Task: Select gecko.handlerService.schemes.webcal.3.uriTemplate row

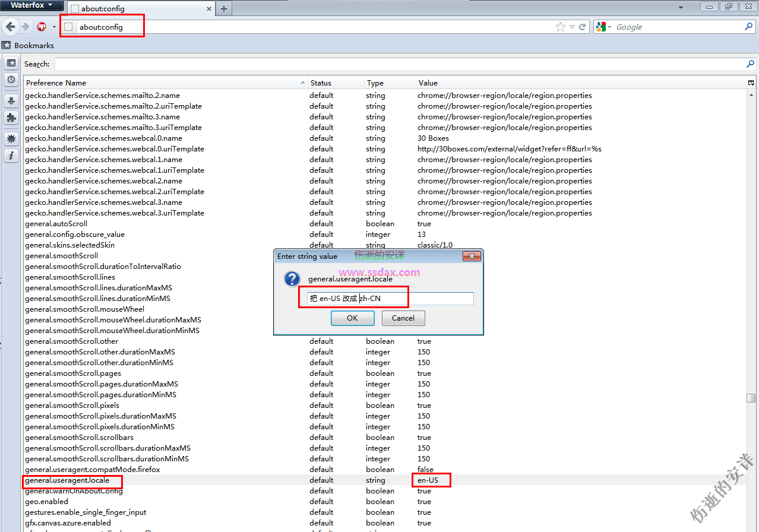Action: pos(385,213)
